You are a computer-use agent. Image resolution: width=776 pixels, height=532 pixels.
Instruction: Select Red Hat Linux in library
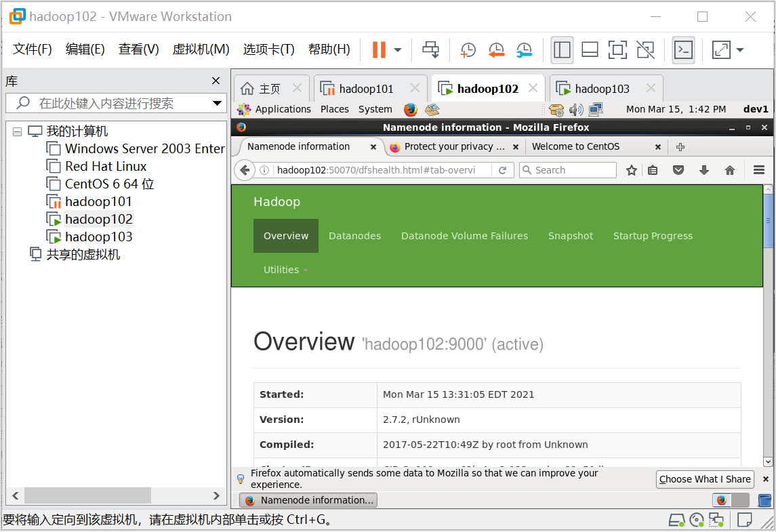point(96,166)
